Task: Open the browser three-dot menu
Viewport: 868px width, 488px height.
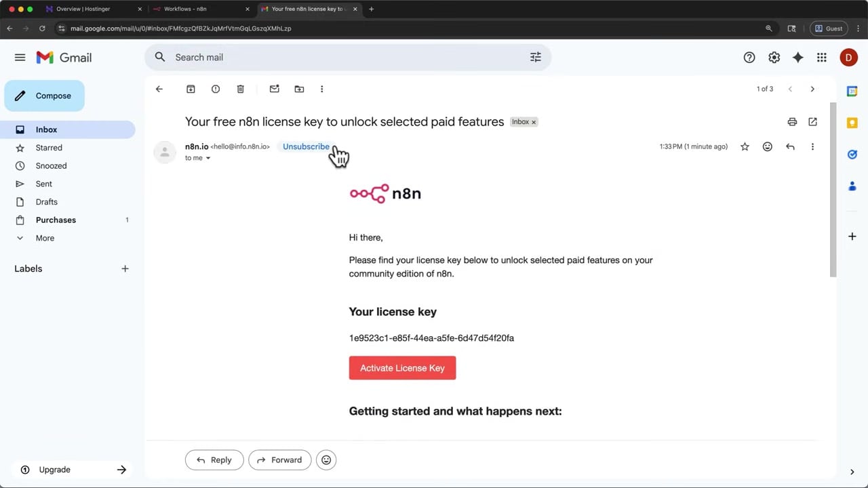Action: (858, 28)
